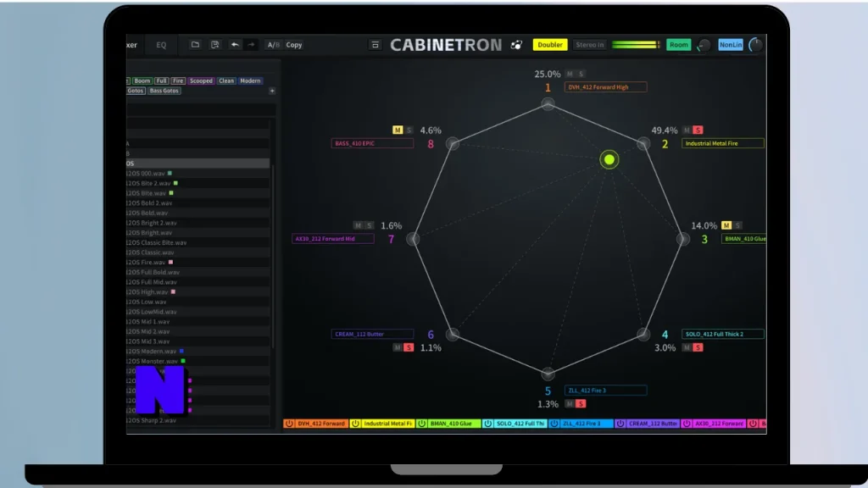Undo the last change with the back arrow
The width and height of the screenshot is (868, 488).
click(235, 45)
